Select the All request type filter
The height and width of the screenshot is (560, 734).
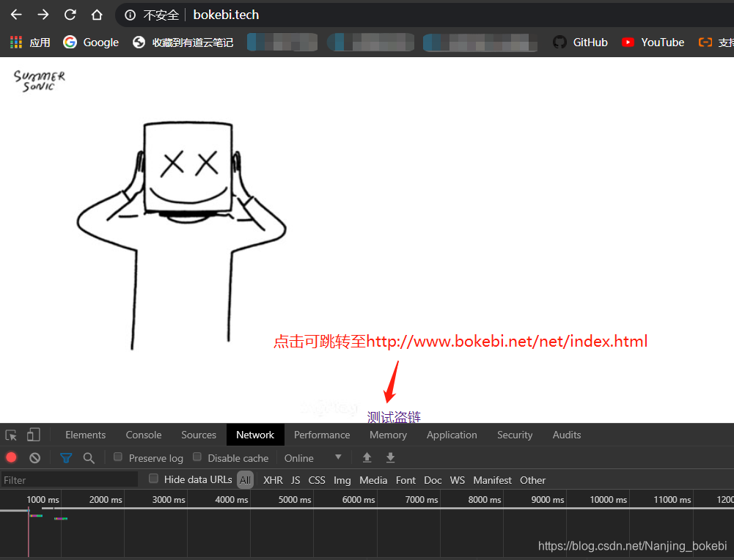pos(246,480)
